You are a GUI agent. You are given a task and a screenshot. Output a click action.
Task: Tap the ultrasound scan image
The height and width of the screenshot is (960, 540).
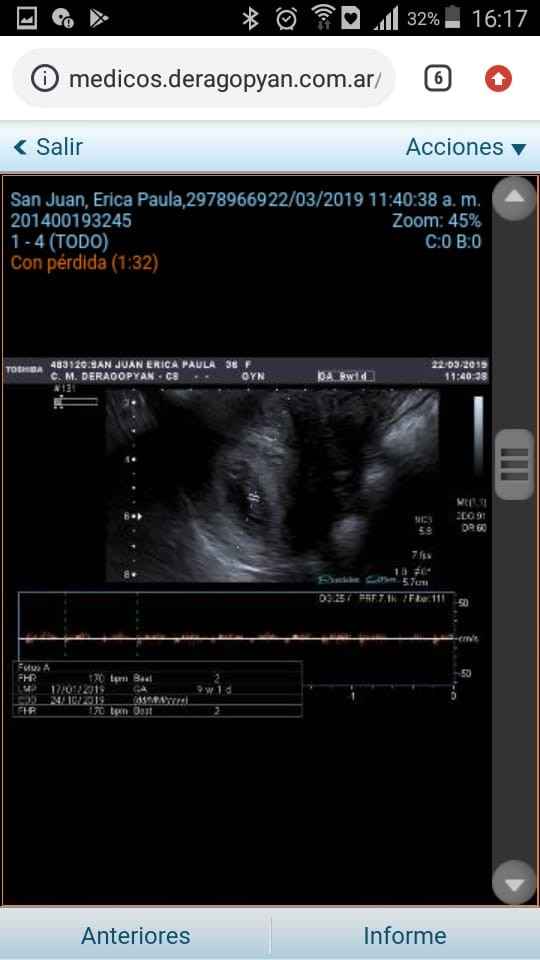point(272,486)
